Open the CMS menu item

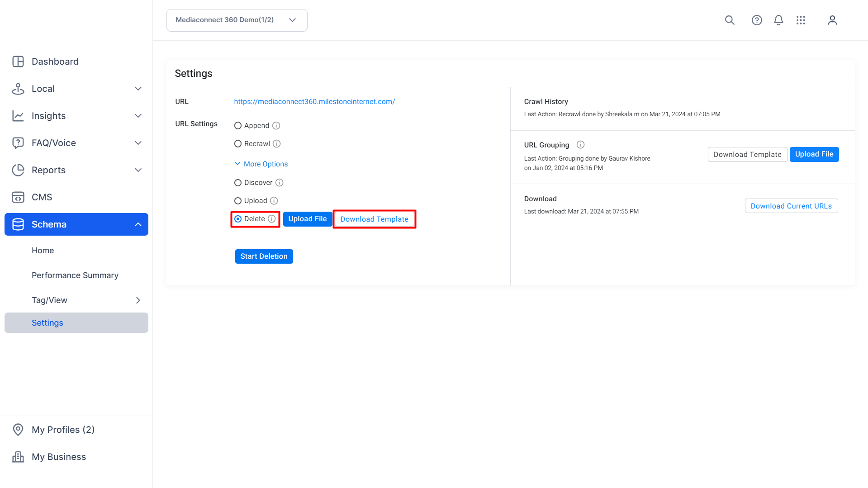42,197
